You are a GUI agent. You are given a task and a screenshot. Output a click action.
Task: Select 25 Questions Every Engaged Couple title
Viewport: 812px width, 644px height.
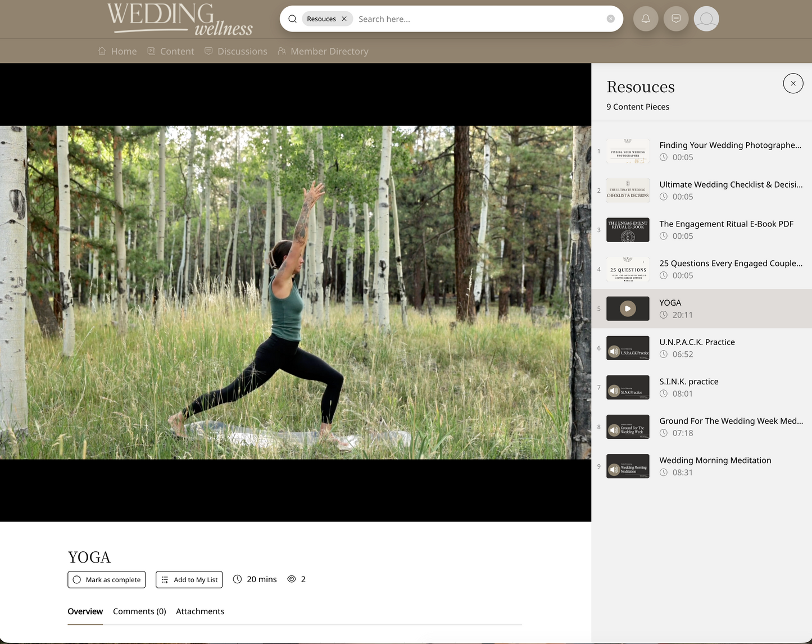[731, 263]
